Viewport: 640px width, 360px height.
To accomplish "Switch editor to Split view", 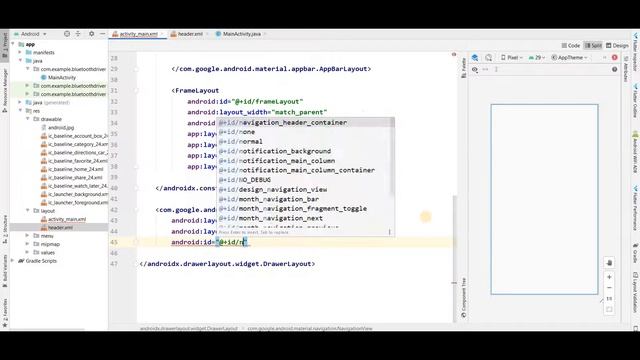I will point(593,46).
